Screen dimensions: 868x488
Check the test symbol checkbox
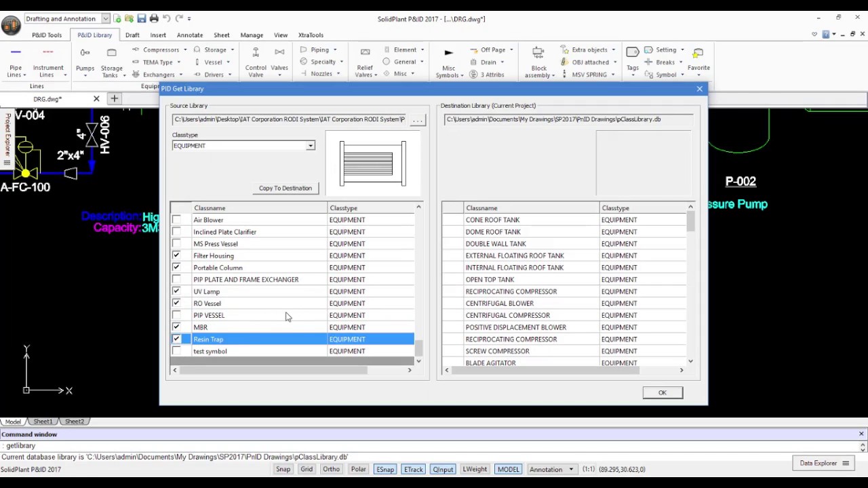176,351
